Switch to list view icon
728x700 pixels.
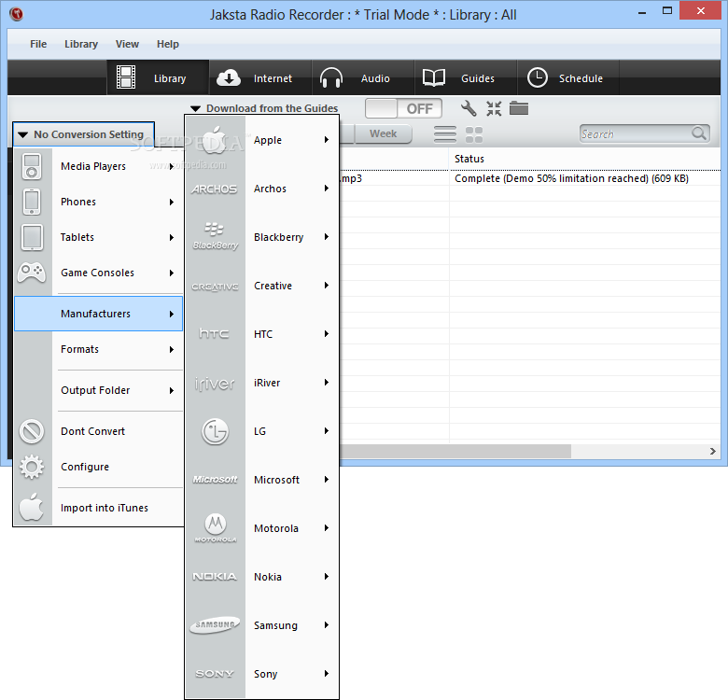(x=445, y=134)
